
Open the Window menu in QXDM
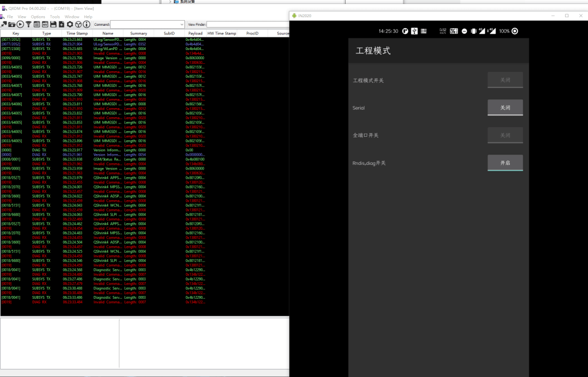pyautogui.click(x=72, y=16)
